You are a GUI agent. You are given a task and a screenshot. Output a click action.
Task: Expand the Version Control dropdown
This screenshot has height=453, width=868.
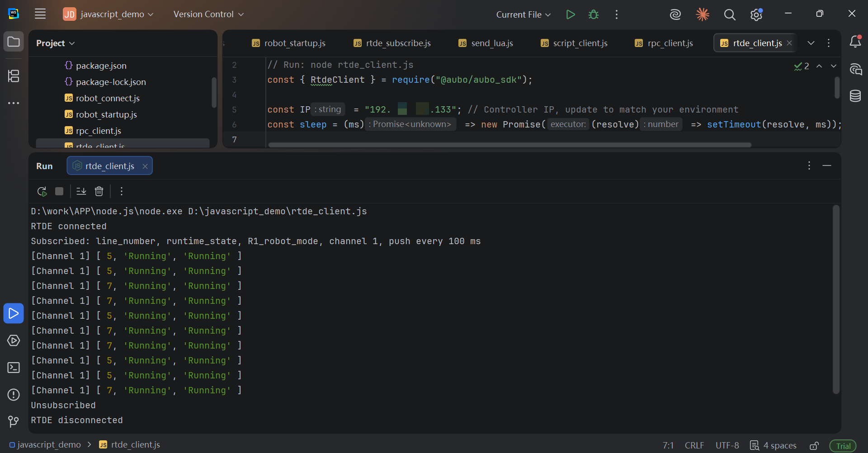click(x=208, y=14)
